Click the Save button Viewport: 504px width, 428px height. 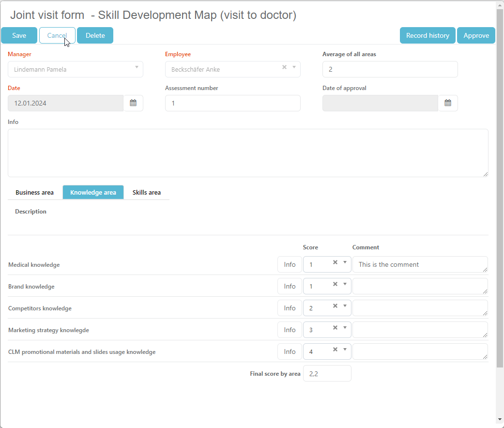click(x=19, y=35)
